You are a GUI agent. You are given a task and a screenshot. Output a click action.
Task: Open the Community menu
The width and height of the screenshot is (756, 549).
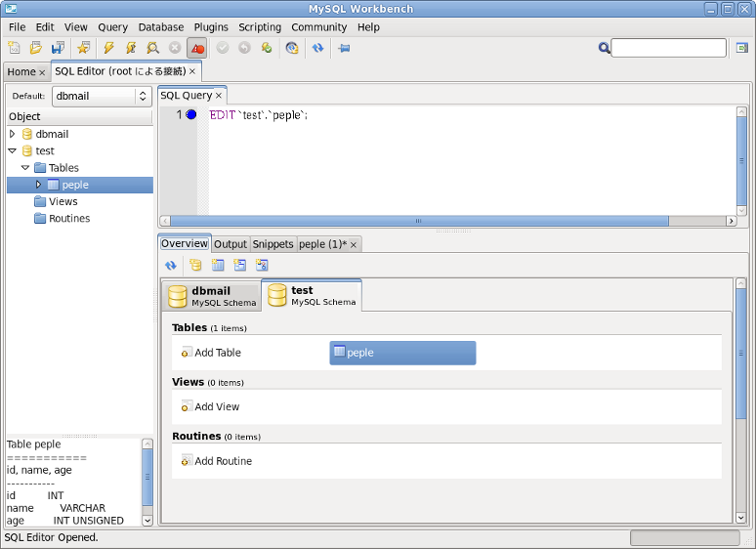coord(319,27)
